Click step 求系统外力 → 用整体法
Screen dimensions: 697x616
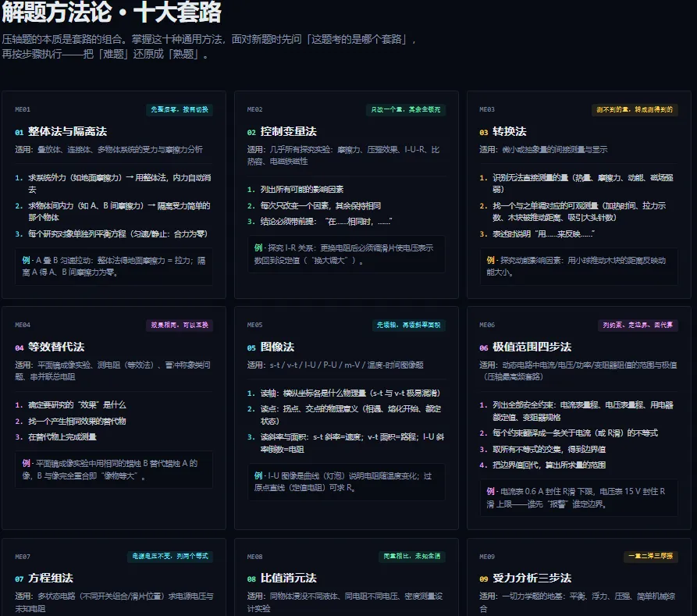coord(113,183)
